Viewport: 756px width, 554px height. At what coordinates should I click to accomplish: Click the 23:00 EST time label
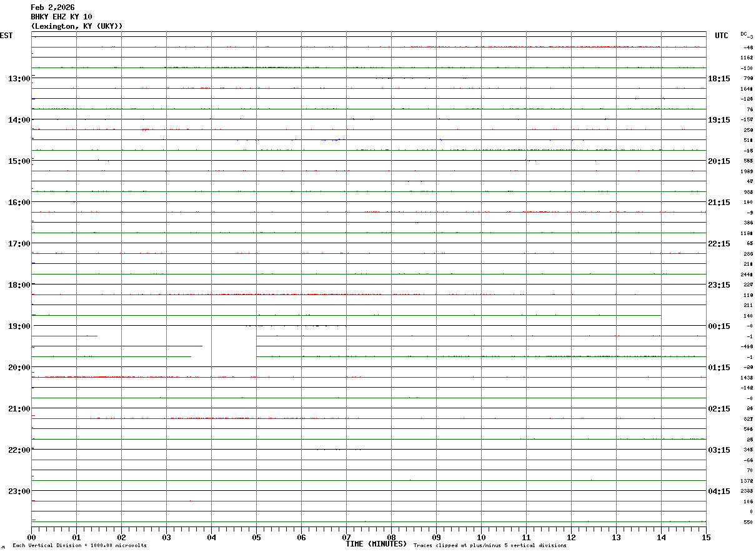pyautogui.click(x=19, y=491)
